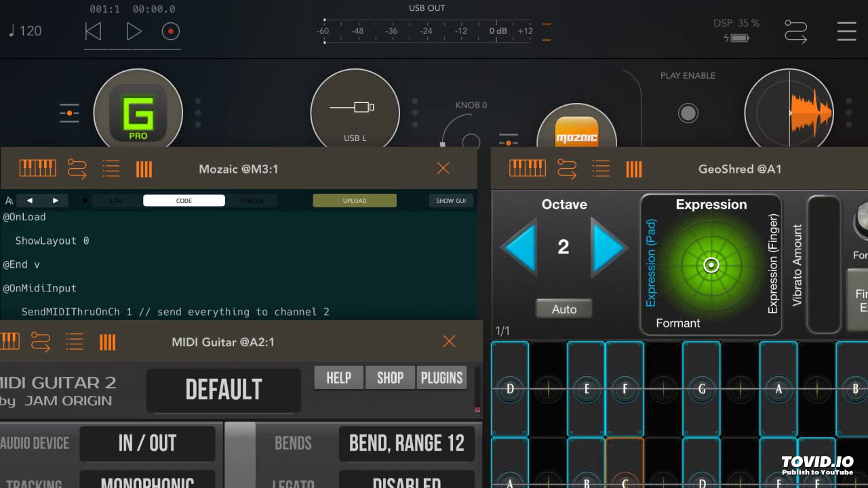Click the UPLOAD button in Mozaic
The image size is (868, 488).
point(355,201)
